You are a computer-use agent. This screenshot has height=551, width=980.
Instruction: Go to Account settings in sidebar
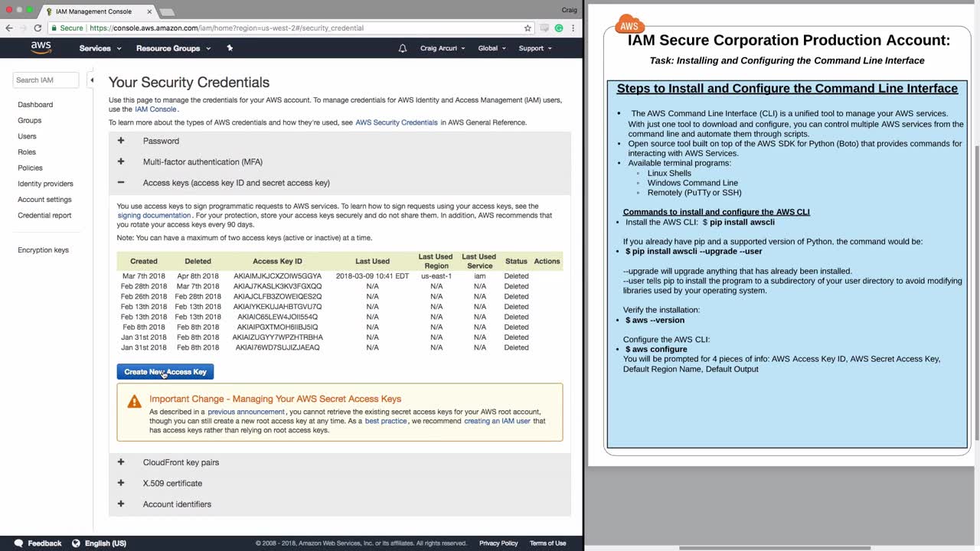pos(44,200)
